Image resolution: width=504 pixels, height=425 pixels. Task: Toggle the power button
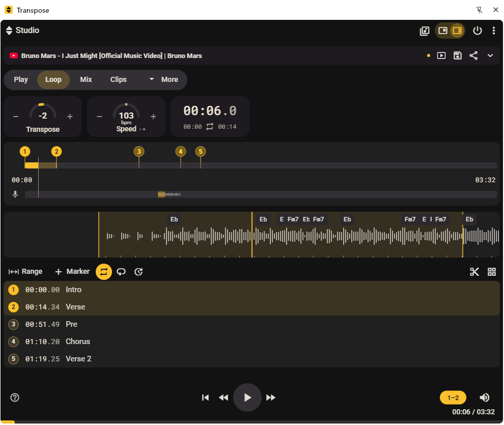478,31
